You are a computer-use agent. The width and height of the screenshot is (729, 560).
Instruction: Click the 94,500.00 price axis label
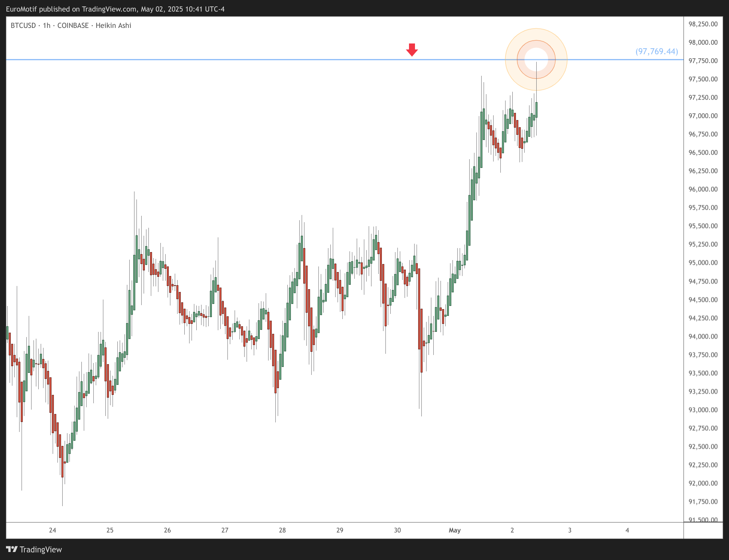click(703, 300)
